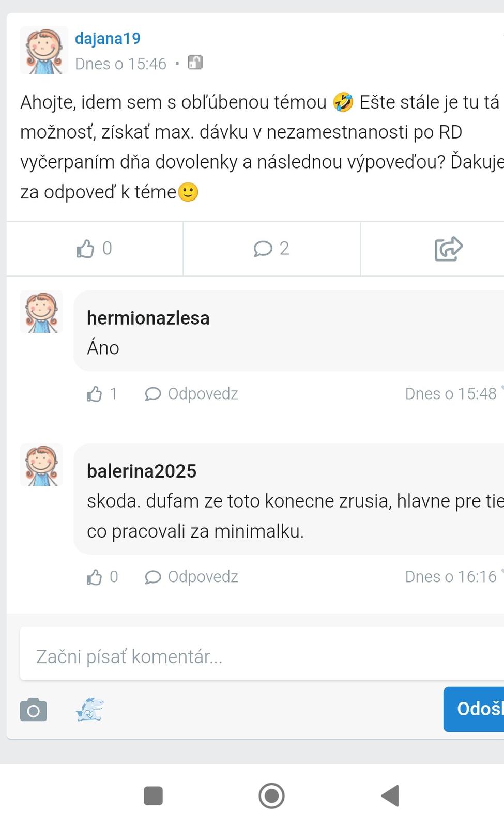This screenshot has width=504, height=827.
Task: Like hermionazlesa's comment
Action: pos(94,394)
